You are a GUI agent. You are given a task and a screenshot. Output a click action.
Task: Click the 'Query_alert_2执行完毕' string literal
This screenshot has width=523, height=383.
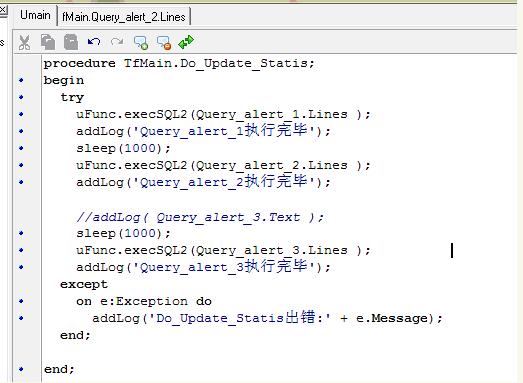[x=223, y=182]
